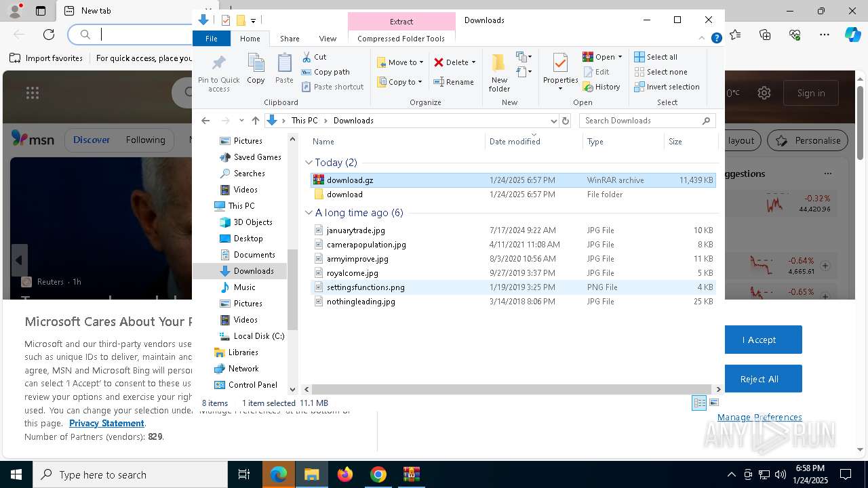Open Delete dropdown arrow
Image resolution: width=868 pixels, height=488 pixels.
[473, 62]
